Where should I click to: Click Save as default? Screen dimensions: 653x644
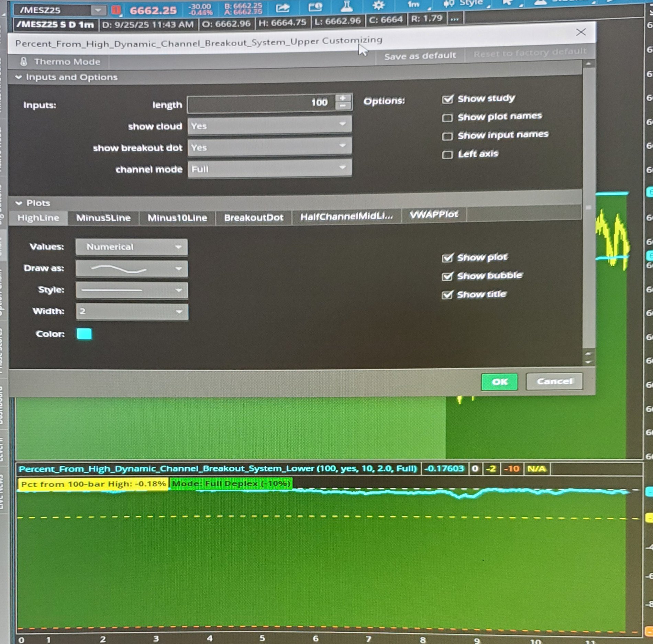pyautogui.click(x=420, y=56)
